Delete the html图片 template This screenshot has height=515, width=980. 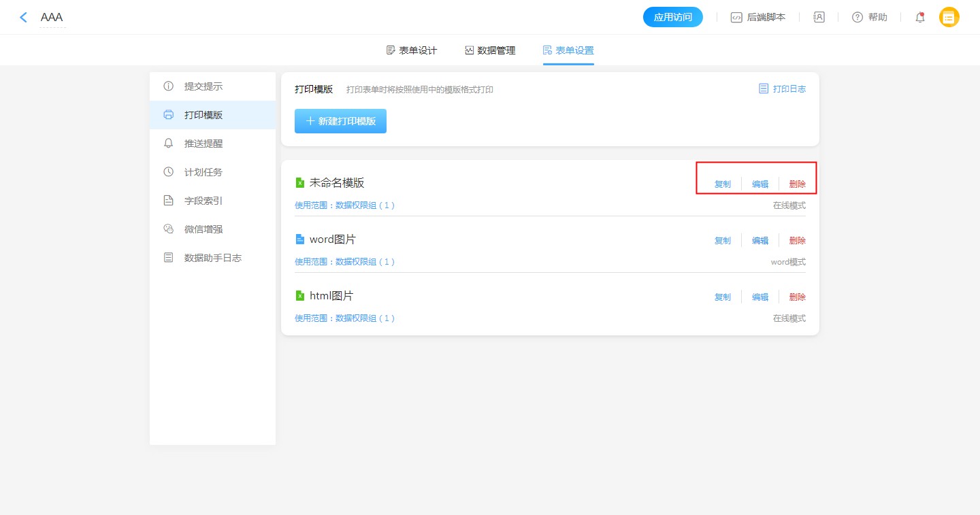point(797,297)
